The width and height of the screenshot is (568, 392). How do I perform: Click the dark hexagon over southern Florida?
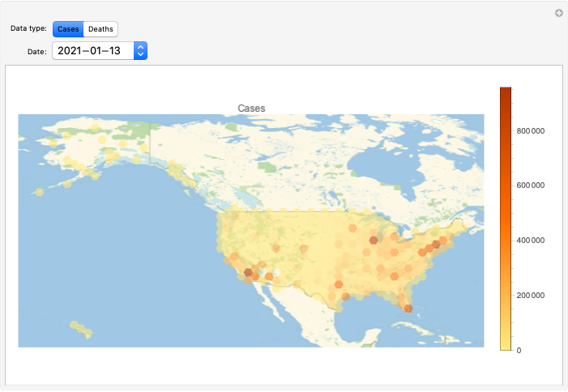pos(408,309)
